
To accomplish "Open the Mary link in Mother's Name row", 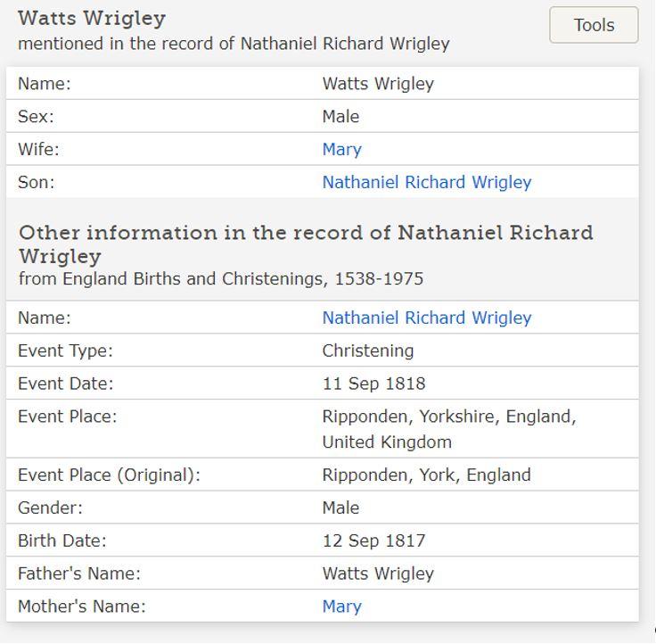I will [341, 607].
